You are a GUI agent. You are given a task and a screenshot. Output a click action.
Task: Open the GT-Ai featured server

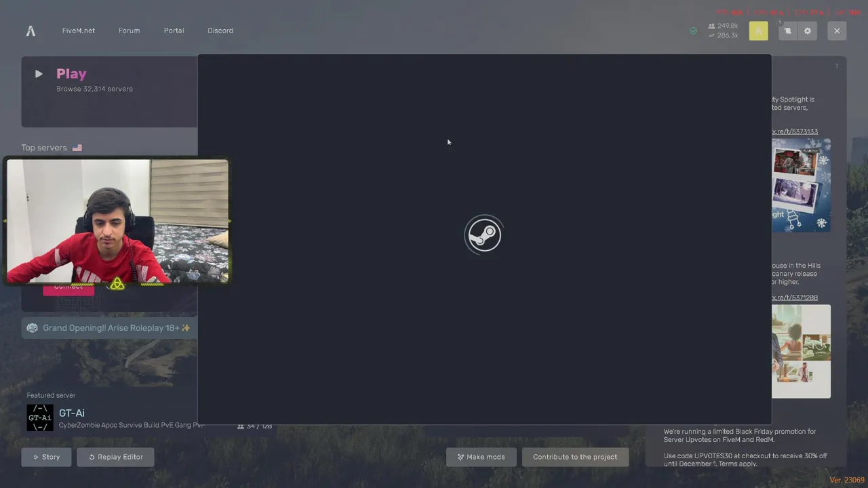click(x=71, y=413)
